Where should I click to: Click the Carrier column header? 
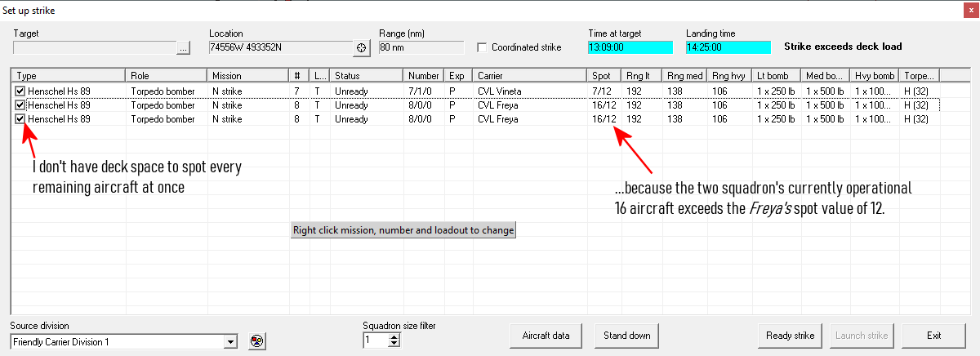(529, 75)
